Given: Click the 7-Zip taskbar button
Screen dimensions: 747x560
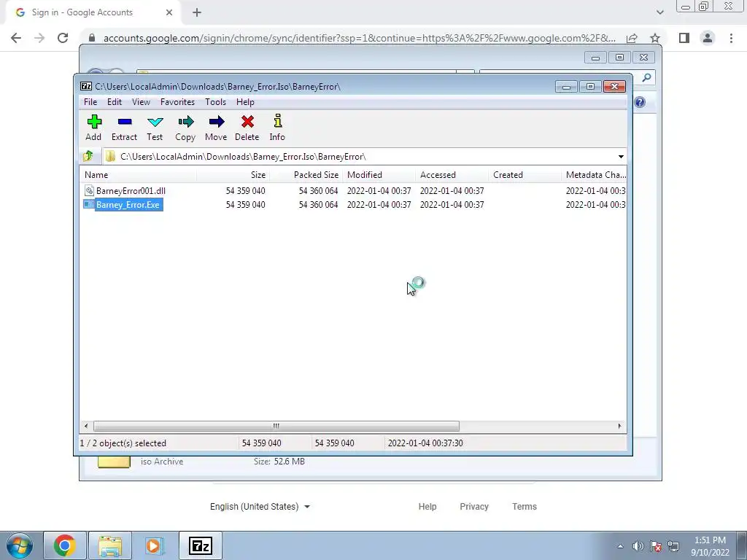Looking at the screenshot, I should (200, 545).
